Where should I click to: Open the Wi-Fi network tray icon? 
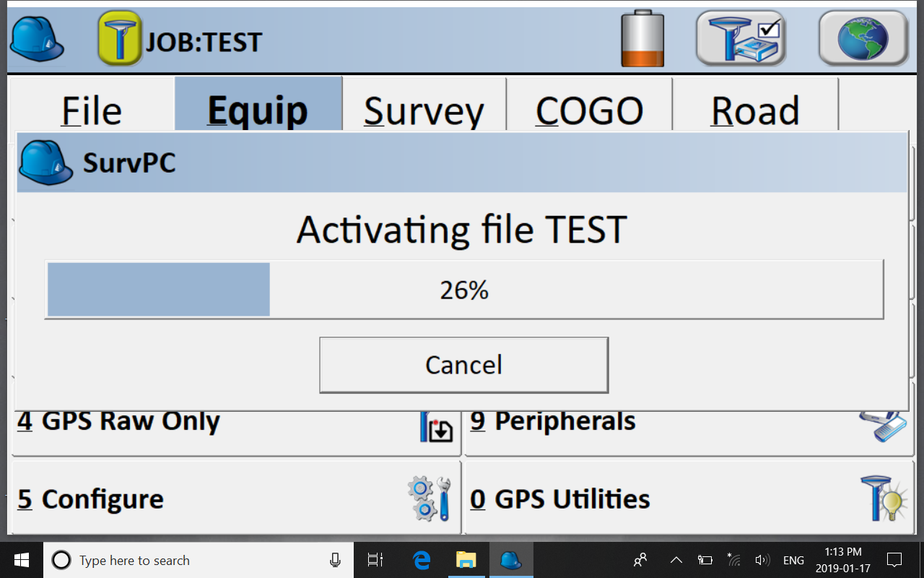tap(734, 559)
